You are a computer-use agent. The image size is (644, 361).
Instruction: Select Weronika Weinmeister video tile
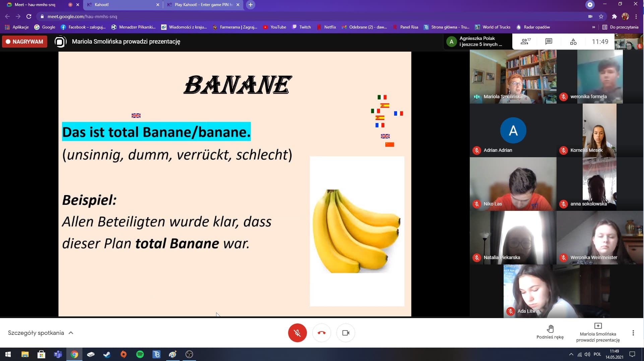(x=600, y=238)
